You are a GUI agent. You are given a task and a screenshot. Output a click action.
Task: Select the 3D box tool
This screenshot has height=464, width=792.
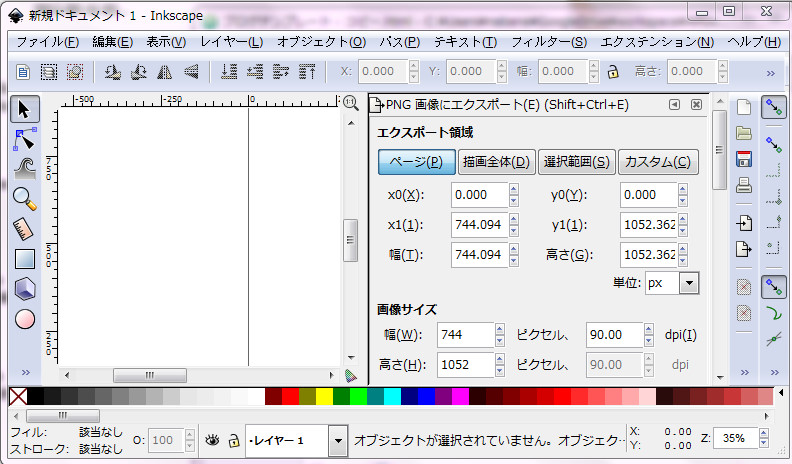24,289
